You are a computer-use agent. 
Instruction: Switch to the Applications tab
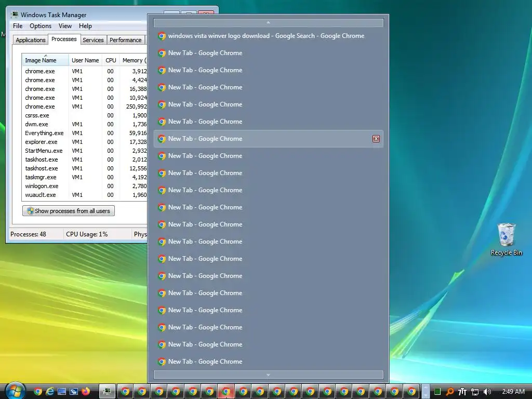coord(31,40)
